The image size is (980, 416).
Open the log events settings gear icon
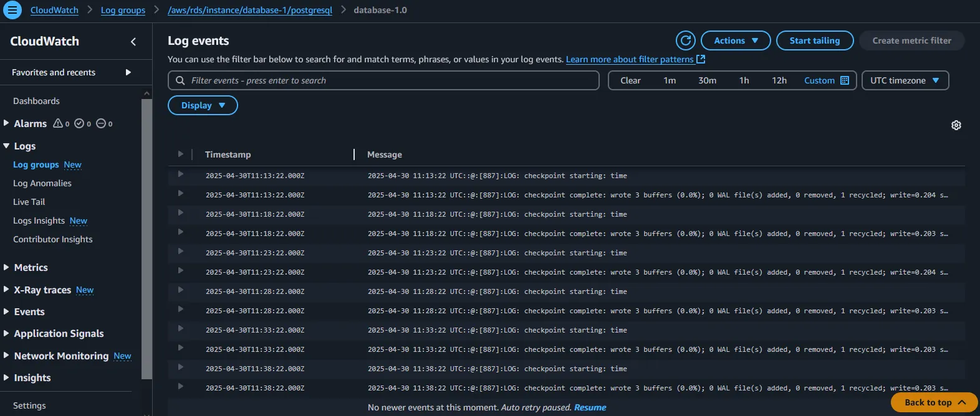pos(956,125)
